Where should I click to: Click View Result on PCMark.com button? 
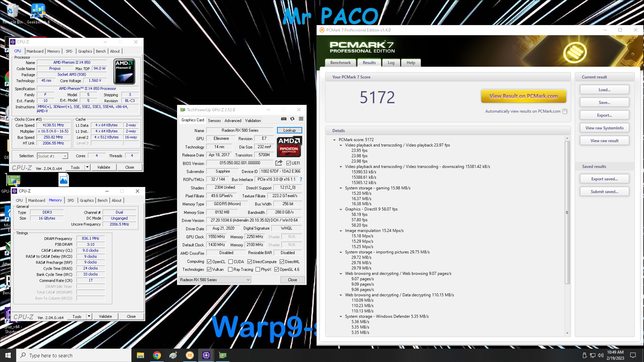tap(524, 96)
